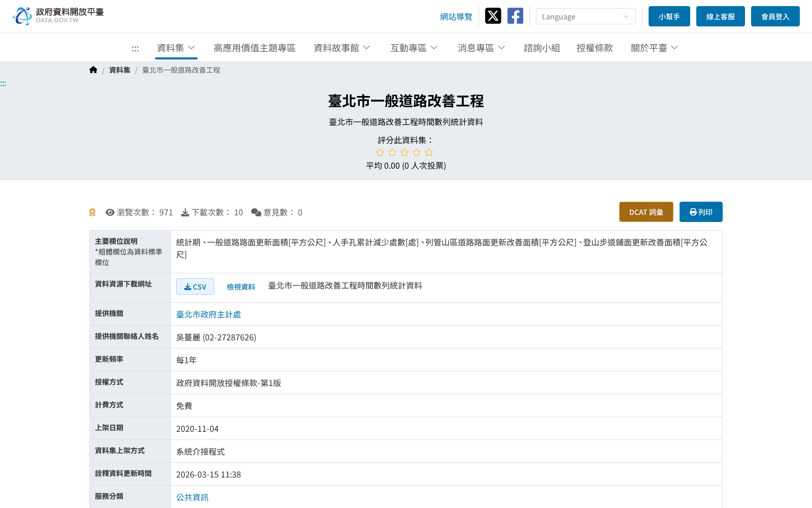Image resolution: width=812 pixels, height=508 pixels.
Task: Click the 會員登入 login button
Action: click(x=775, y=16)
